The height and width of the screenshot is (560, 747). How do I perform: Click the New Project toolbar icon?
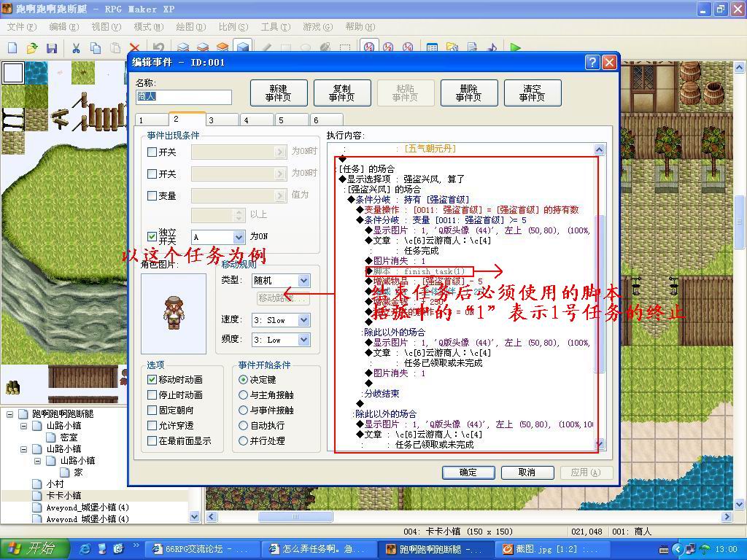pyautogui.click(x=13, y=47)
